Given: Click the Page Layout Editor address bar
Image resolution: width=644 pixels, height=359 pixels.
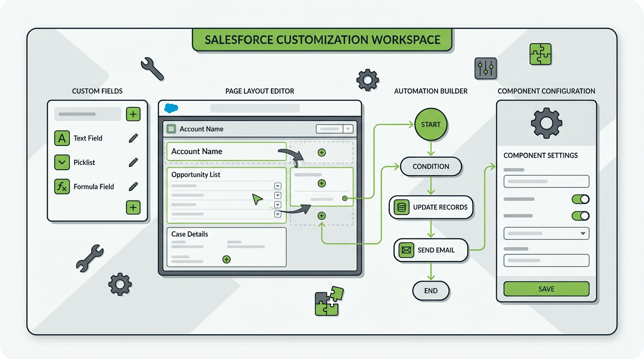Looking at the screenshot, I should coord(255,108).
